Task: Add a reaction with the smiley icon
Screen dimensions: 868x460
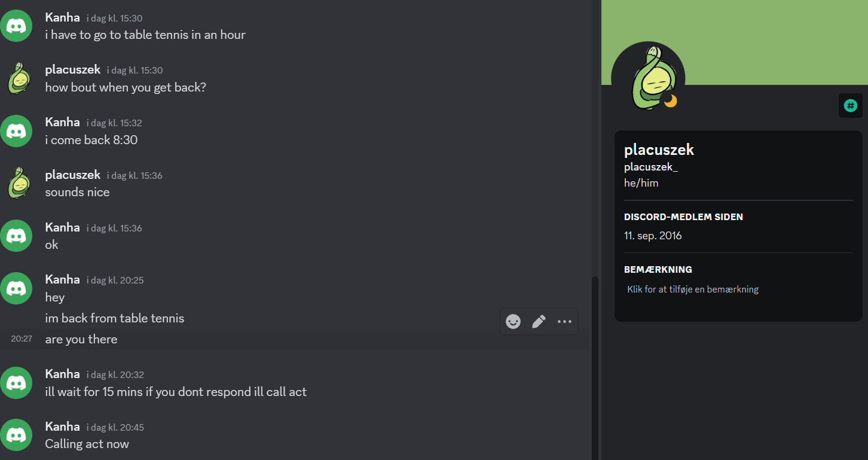Action: coord(513,322)
